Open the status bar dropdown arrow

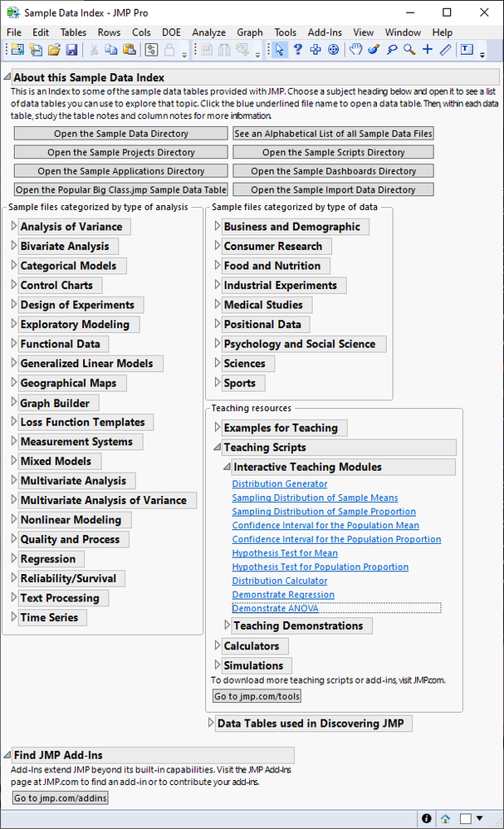pos(479,820)
